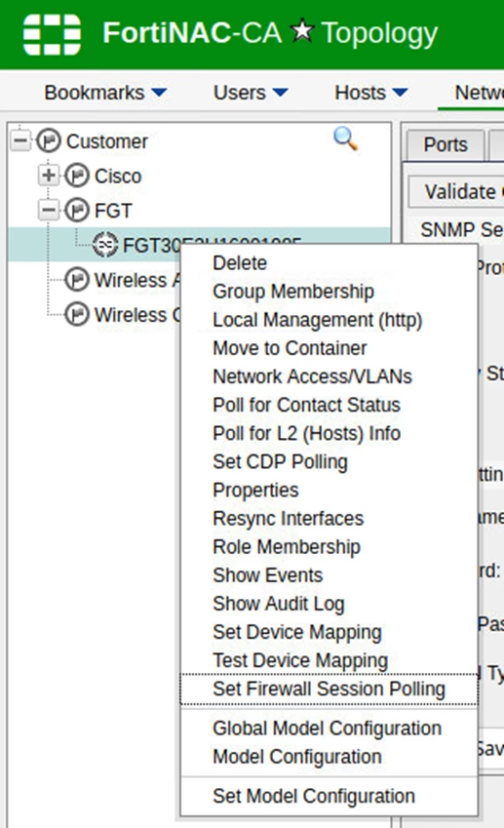Click the Validate button
Viewport: 504px width, 828px height.
pyautogui.click(x=457, y=192)
